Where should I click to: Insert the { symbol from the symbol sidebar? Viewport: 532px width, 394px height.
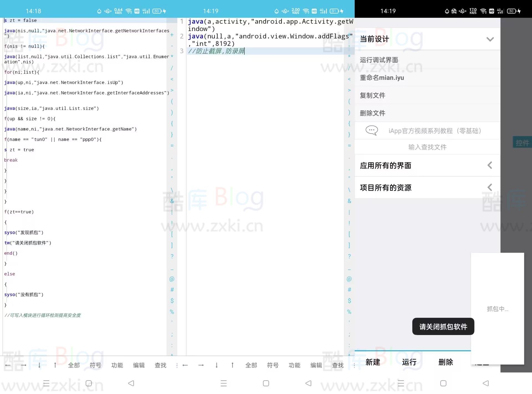[x=172, y=124]
